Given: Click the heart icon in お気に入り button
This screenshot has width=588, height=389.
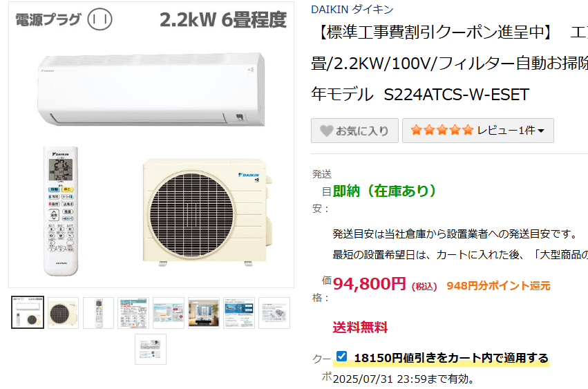Looking at the screenshot, I should point(326,131).
